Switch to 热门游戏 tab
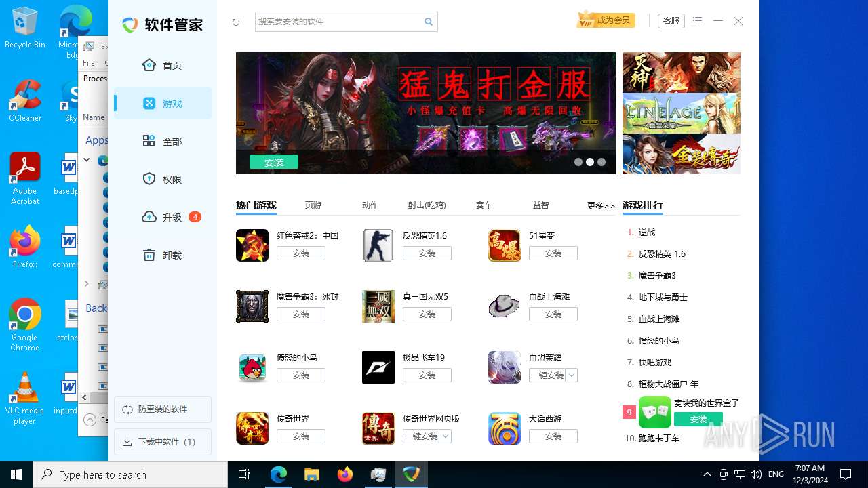The width and height of the screenshot is (868, 488). [x=256, y=205]
